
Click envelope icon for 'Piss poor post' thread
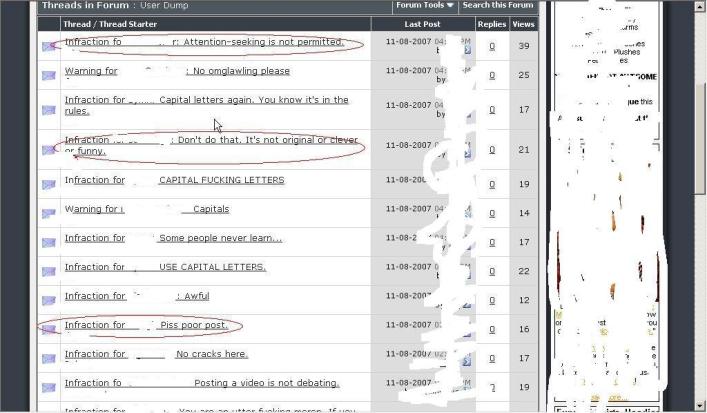[x=49, y=330]
